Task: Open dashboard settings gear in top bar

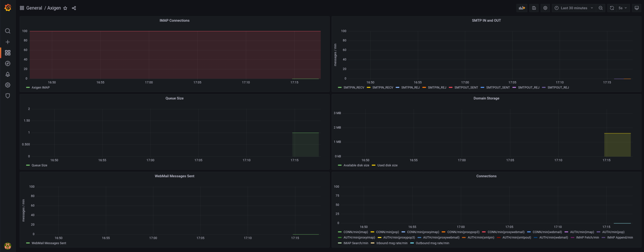Action: tap(545, 8)
